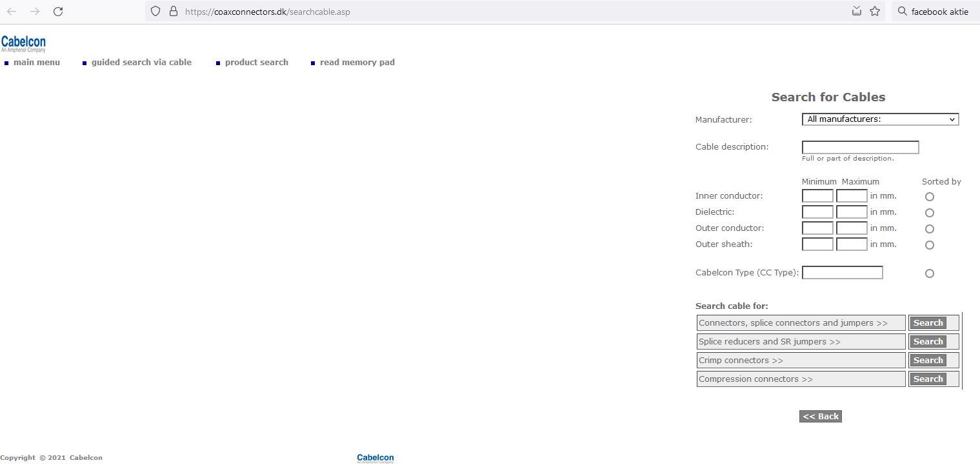Viewport: 980px width, 476px height.
Task: Click the Dielectric minimum input box
Action: tap(817, 212)
